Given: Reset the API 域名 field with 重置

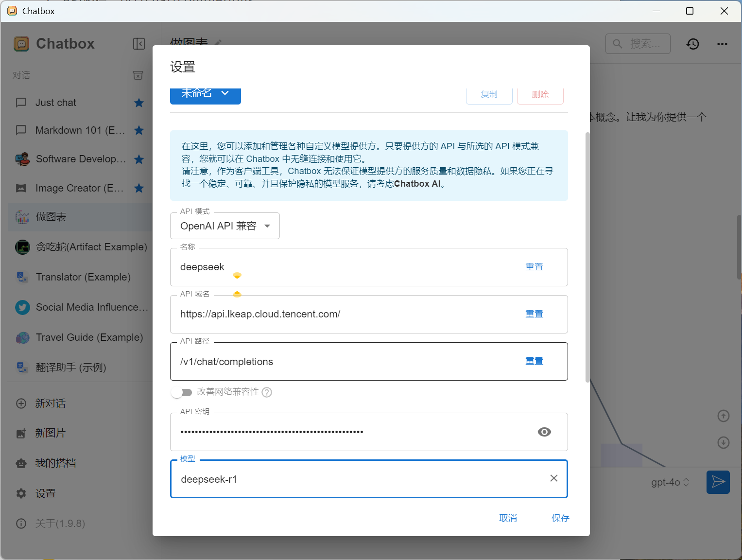Looking at the screenshot, I should click(535, 314).
